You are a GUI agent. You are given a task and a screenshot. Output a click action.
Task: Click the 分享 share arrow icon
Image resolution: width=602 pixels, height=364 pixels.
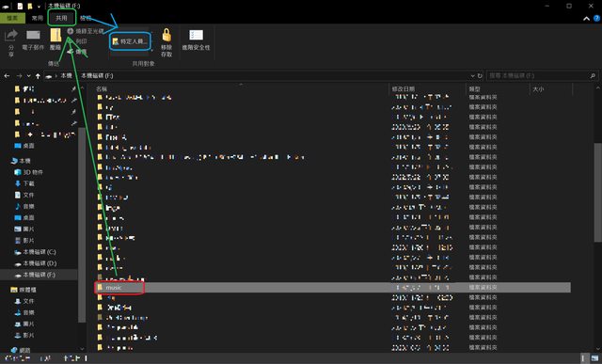[x=10, y=36]
